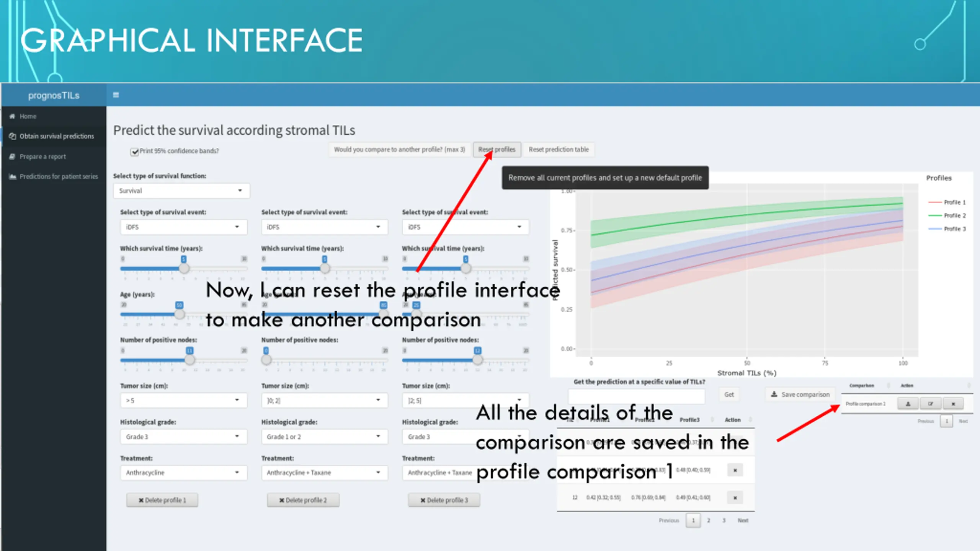
Task: Download Profile comparison 1 via download icon
Action: (x=908, y=404)
